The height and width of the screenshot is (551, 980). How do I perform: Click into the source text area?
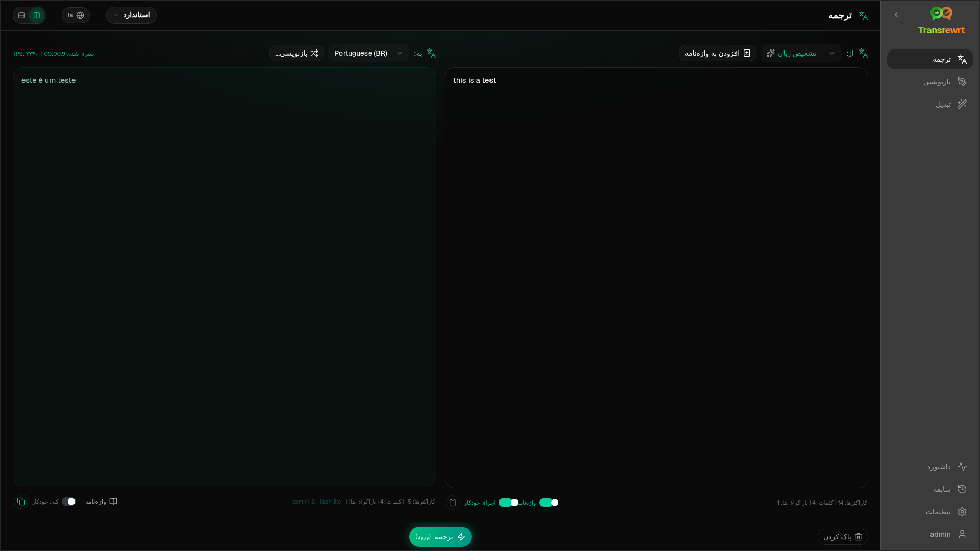656,278
